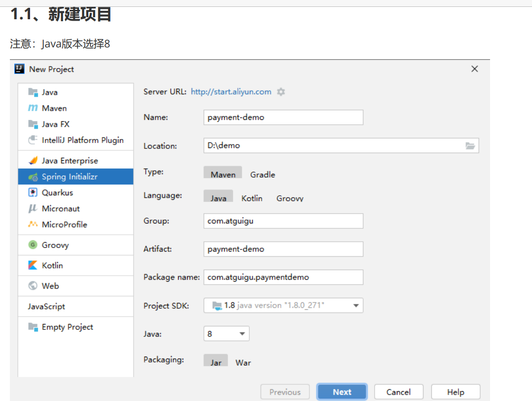Click the Kotlin logo icon

[x=33, y=265]
